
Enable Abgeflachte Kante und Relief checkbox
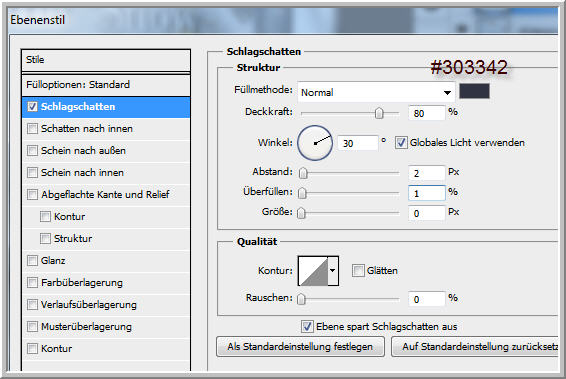(32, 195)
